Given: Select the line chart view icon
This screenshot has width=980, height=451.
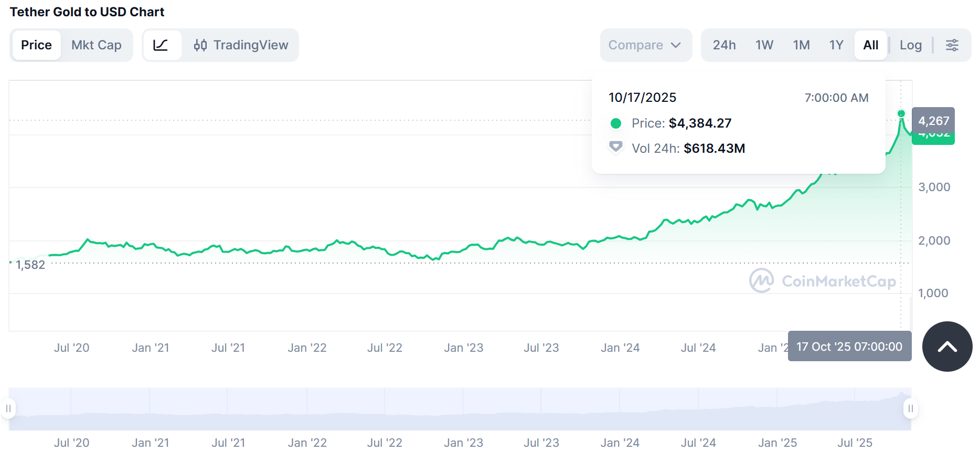Looking at the screenshot, I should [161, 45].
